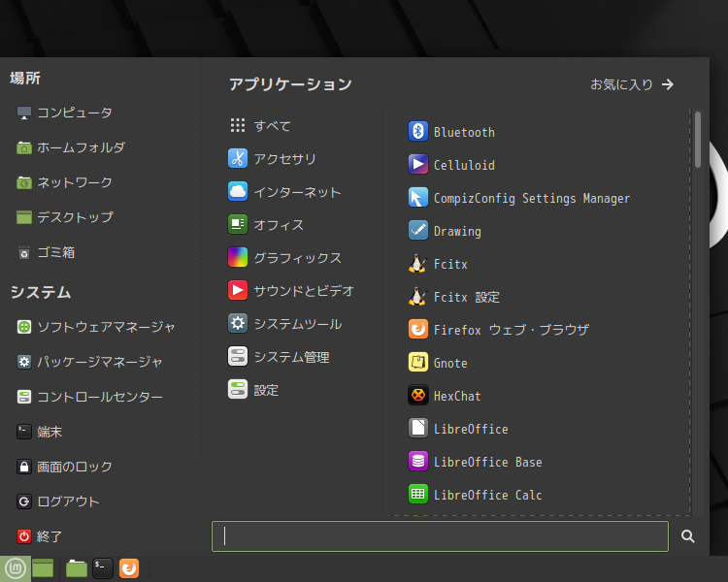Click 終了 power-off entry
The height and width of the screenshot is (582, 728).
[x=40, y=536]
